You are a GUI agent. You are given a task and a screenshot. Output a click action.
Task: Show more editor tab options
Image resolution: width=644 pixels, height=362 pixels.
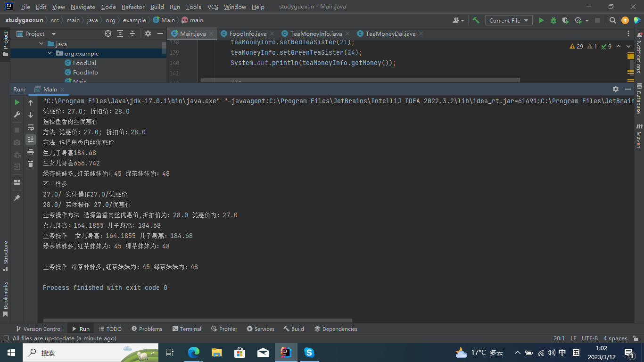tap(628, 33)
